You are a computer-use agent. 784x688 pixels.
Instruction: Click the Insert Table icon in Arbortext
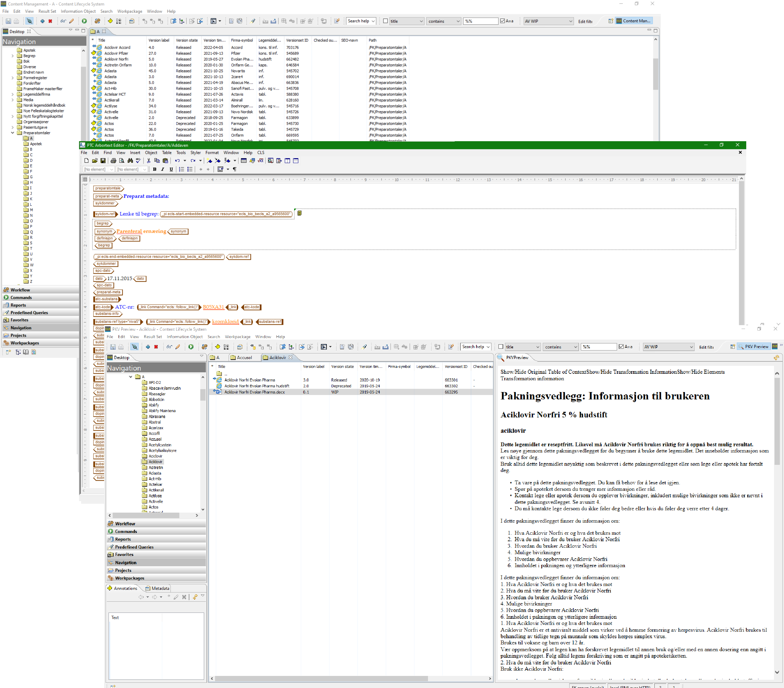tap(244, 161)
